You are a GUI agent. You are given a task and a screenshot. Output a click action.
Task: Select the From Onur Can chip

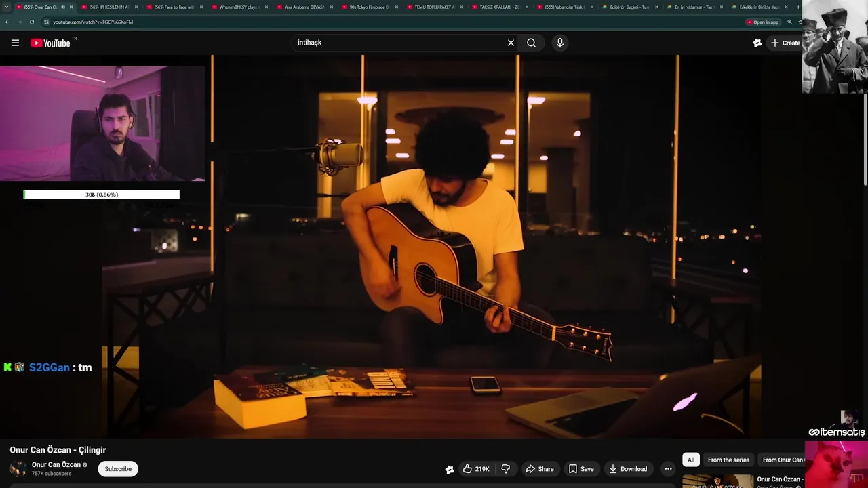point(783,460)
